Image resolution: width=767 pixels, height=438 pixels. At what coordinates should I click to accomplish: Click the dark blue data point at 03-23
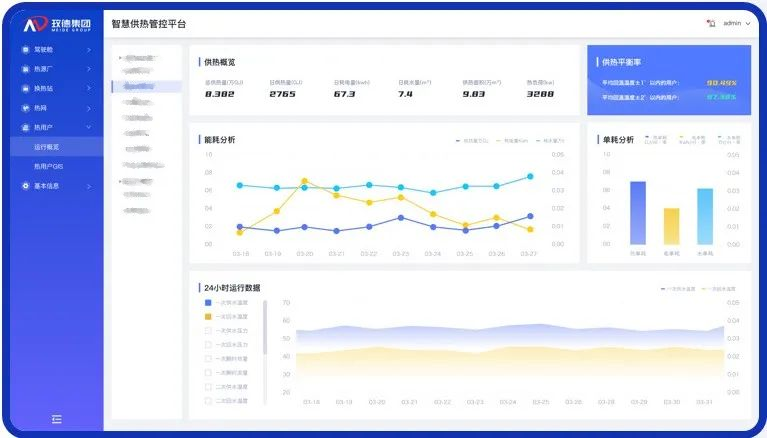point(401,218)
